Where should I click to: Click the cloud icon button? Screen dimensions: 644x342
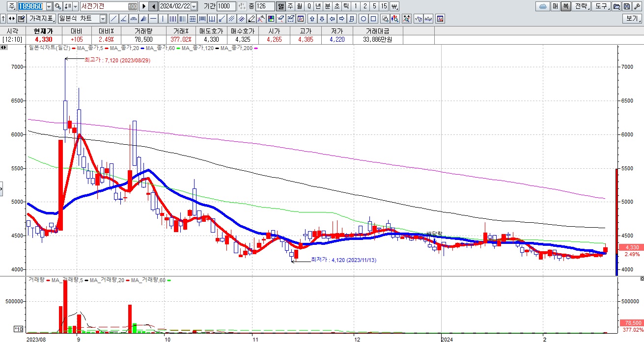[x=543, y=6]
